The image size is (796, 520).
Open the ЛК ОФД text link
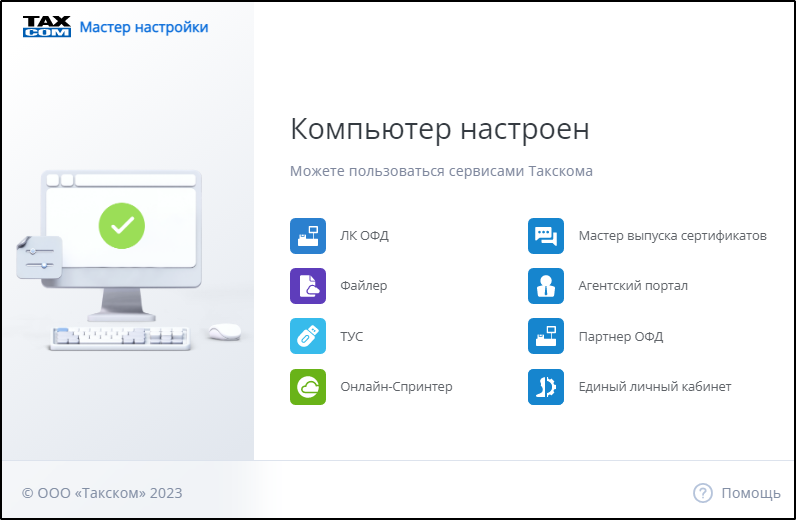(x=364, y=237)
